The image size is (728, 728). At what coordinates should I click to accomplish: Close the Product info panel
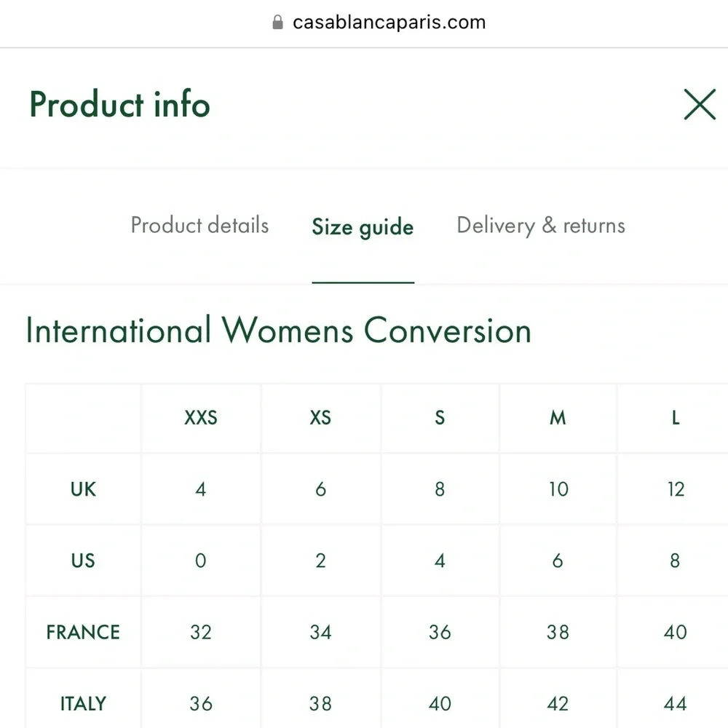coord(700,104)
